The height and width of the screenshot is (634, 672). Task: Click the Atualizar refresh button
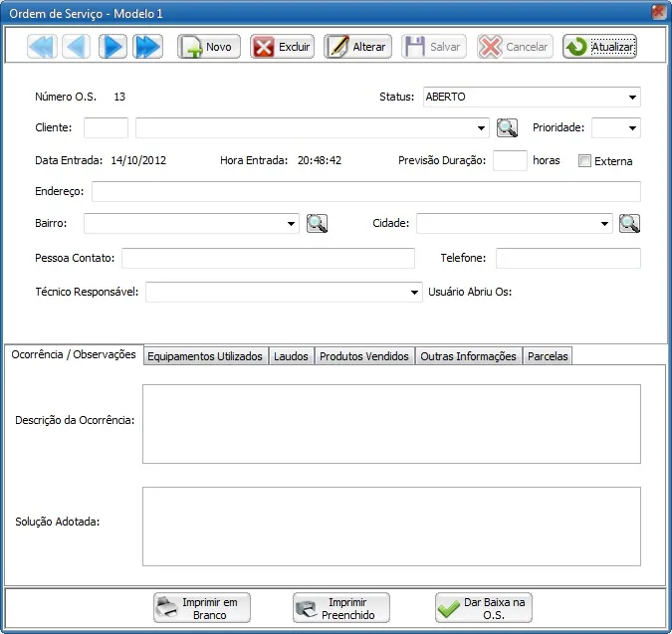(x=599, y=46)
